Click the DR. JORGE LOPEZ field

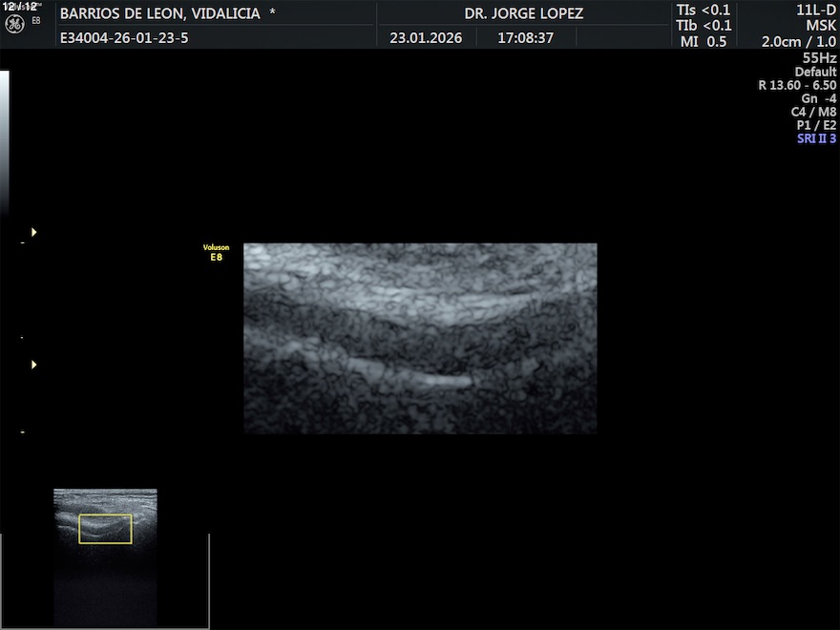coord(523,13)
